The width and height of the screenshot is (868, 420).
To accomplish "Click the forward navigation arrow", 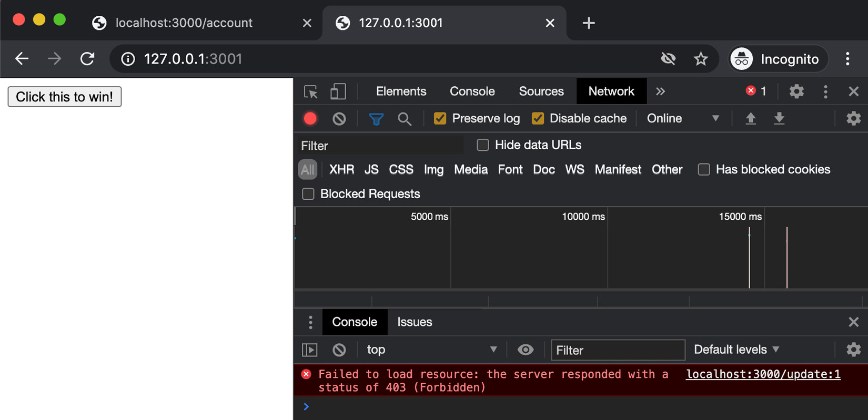I will [54, 58].
